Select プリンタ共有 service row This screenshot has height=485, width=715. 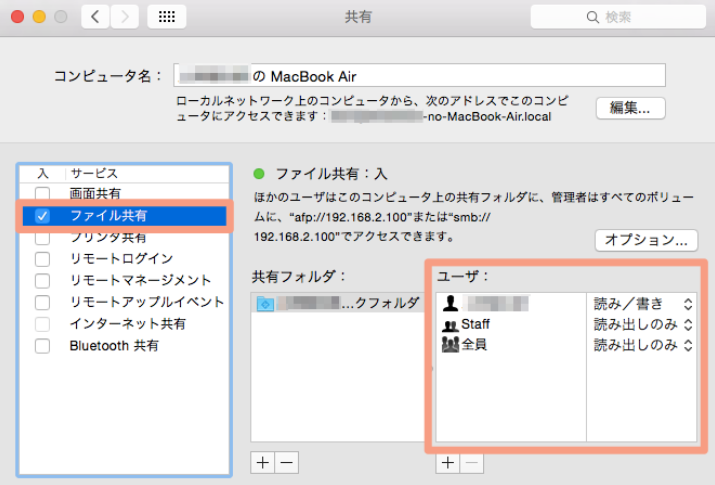tap(124, 237)
